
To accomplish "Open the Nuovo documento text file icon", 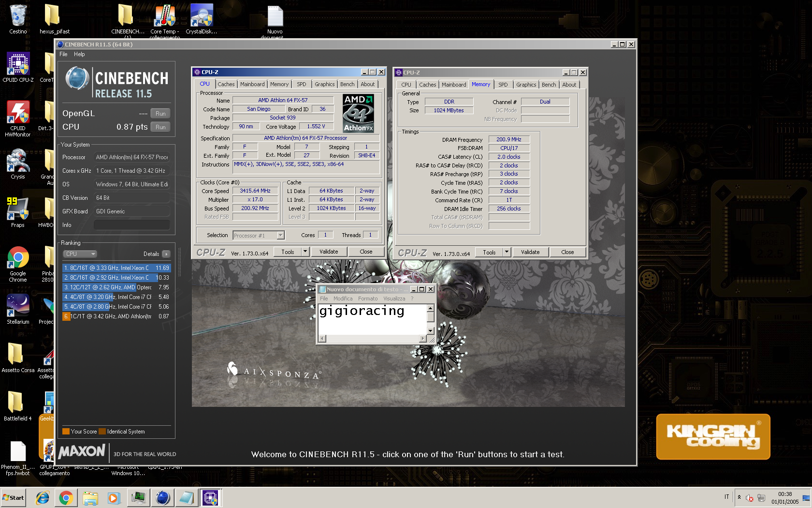I will [275, 20].
